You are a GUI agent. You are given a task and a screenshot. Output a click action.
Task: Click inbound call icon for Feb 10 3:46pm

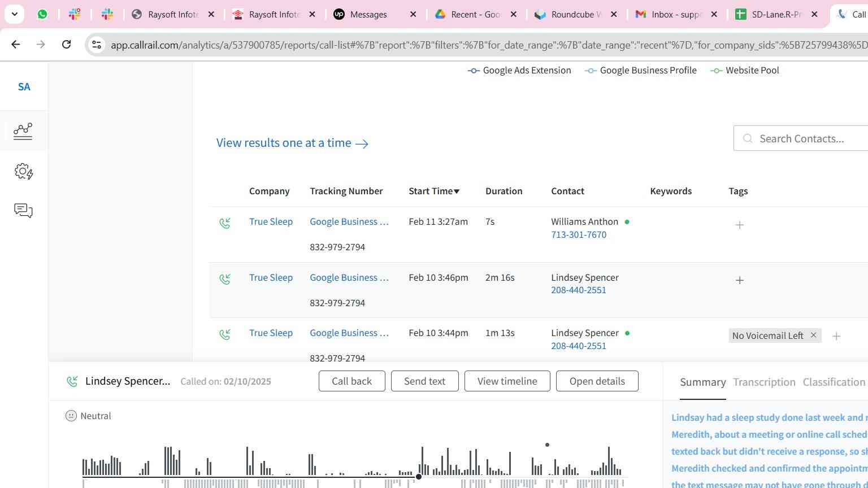point(225,279)
